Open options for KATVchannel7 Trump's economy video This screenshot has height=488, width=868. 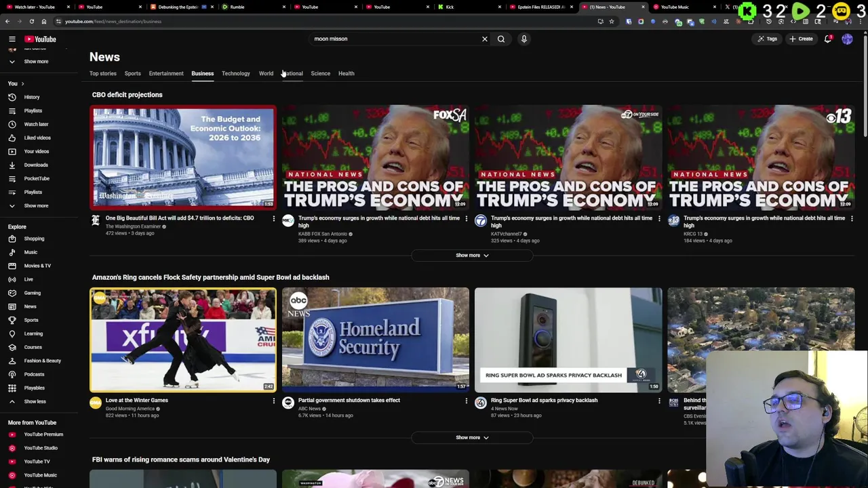tap(658, 219)
